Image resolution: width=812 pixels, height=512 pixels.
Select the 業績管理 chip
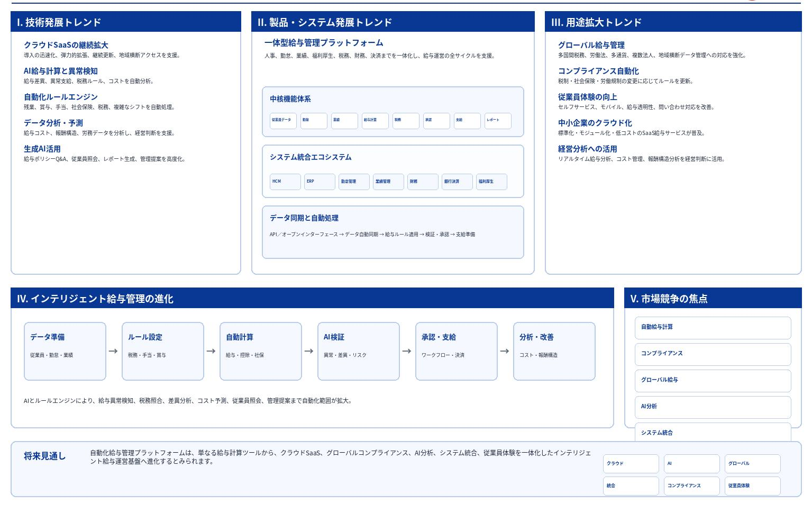point(388,182)
